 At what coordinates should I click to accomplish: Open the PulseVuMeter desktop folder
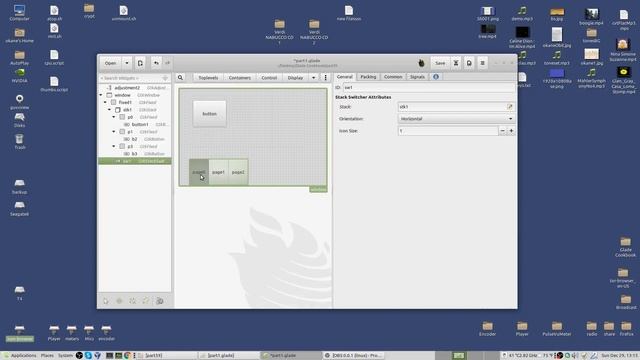pyautogui.click(x=557, y=329)
